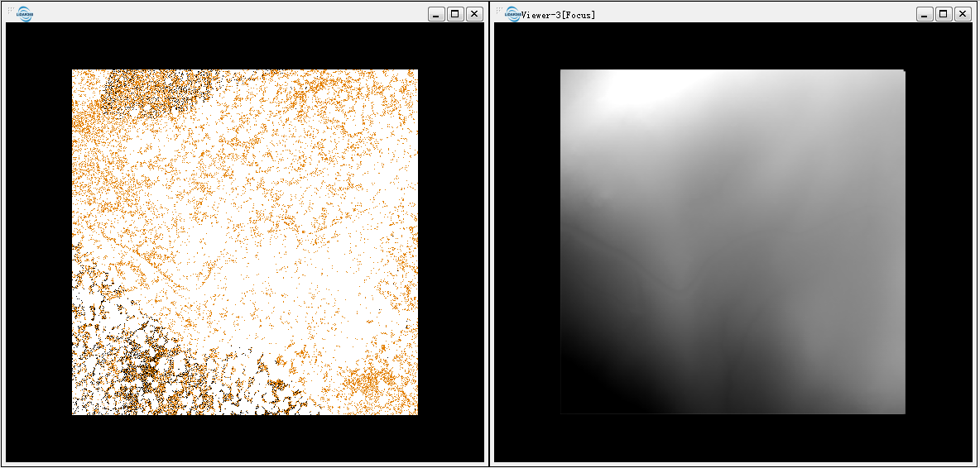This screenshot has height=468, width=980.
Task: Minimize the left point cloud viewer
Action: 436,14
